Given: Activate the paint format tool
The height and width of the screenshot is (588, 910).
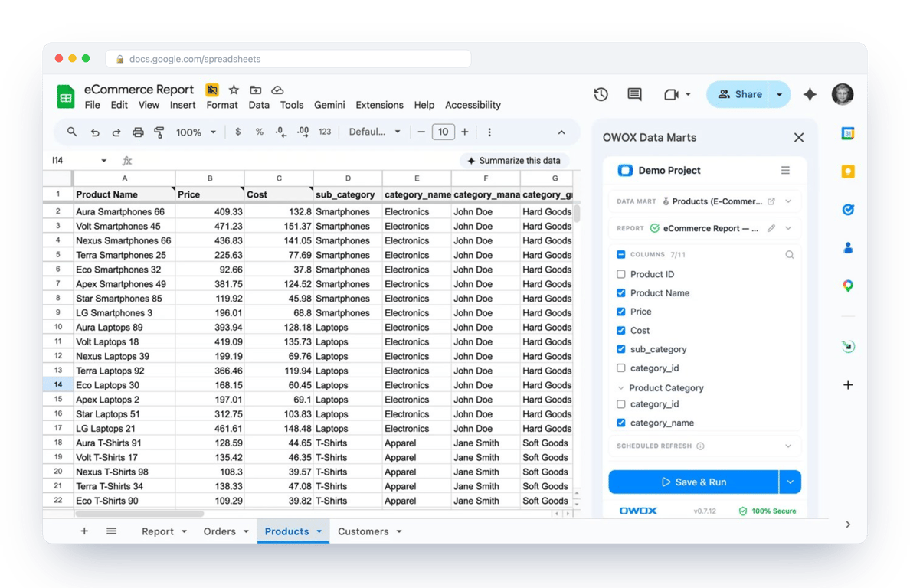Looking at the screenshot, I should pyautogui.click(x=159, y=132).
